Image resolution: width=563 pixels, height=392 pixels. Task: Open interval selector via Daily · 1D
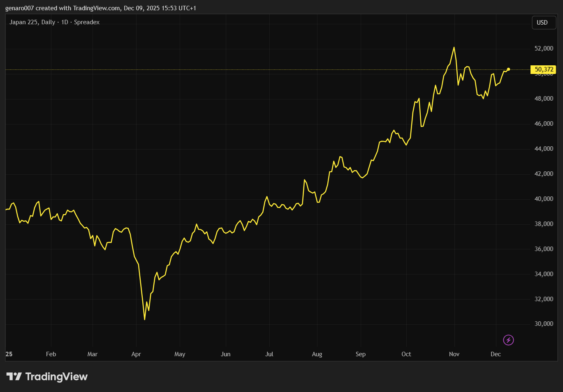coord(56,22)
